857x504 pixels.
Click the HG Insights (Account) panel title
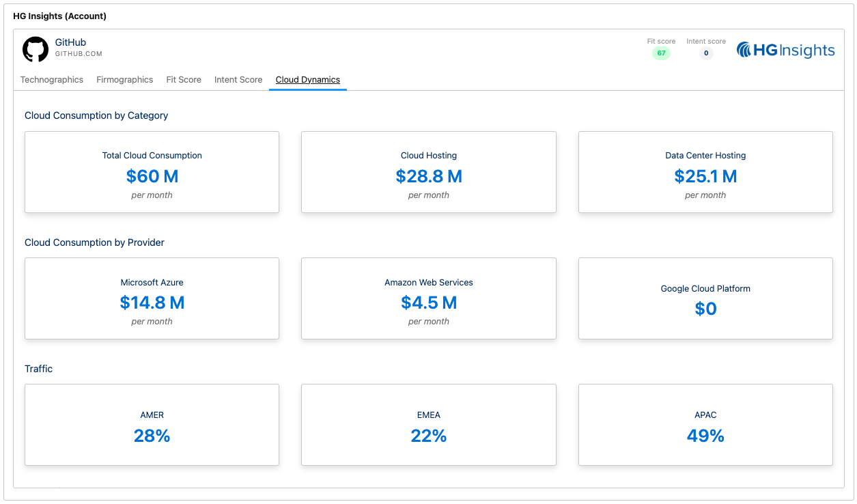tap(60, 16)
